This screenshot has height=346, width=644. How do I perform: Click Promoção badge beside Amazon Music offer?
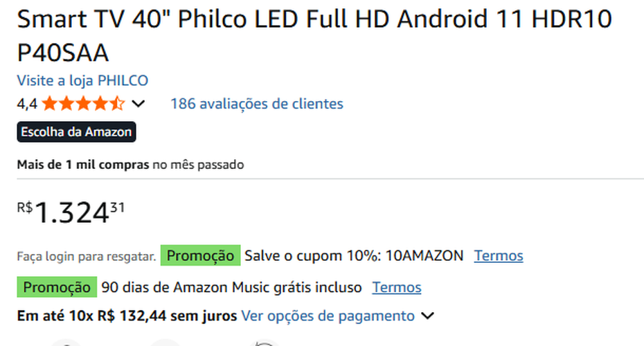tap(57, 286)
